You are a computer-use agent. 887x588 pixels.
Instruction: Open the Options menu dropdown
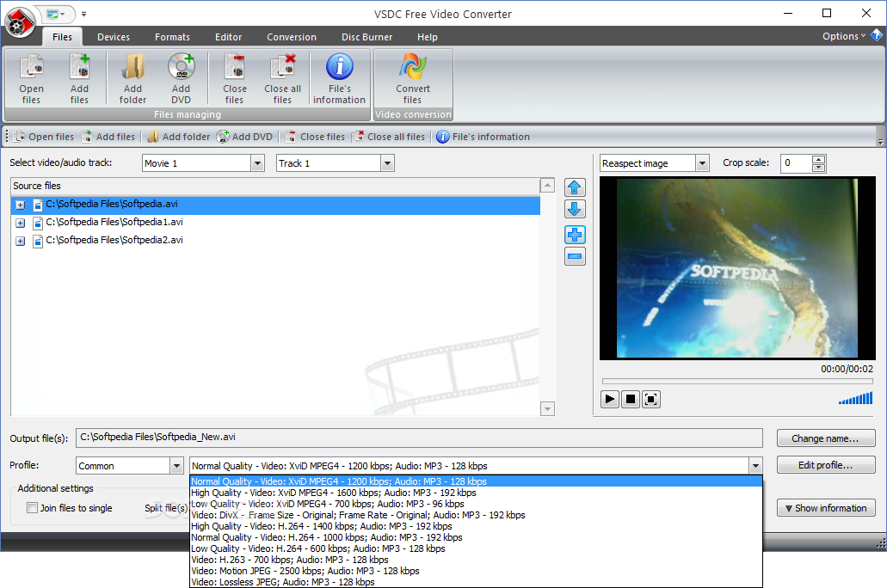(x=843, y=36)
